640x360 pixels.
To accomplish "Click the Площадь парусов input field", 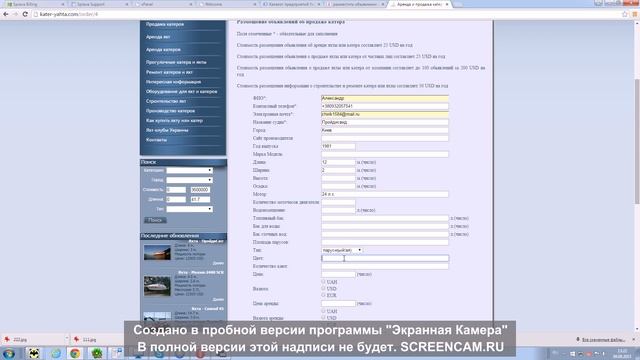I will pos(384,242).
